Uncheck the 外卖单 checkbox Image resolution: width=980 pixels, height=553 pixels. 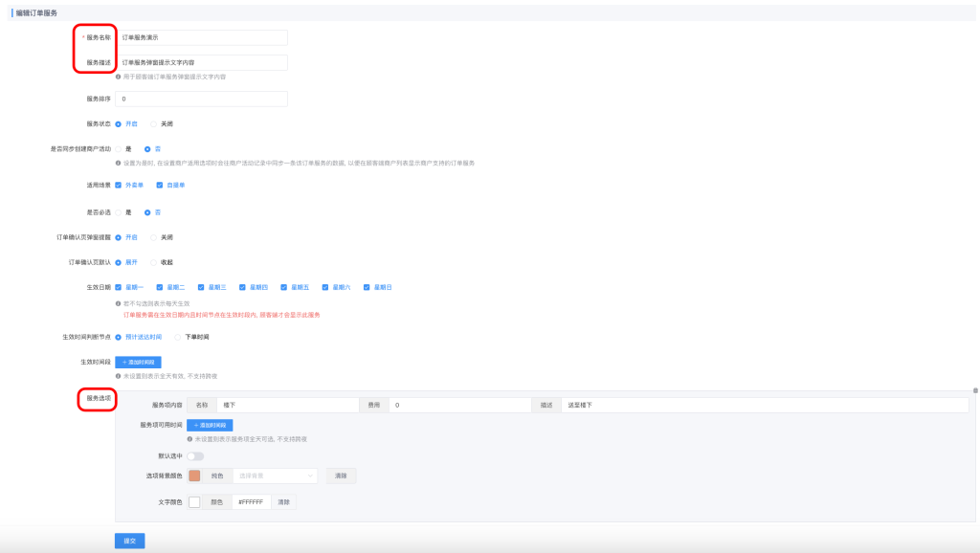coord(119,185)
